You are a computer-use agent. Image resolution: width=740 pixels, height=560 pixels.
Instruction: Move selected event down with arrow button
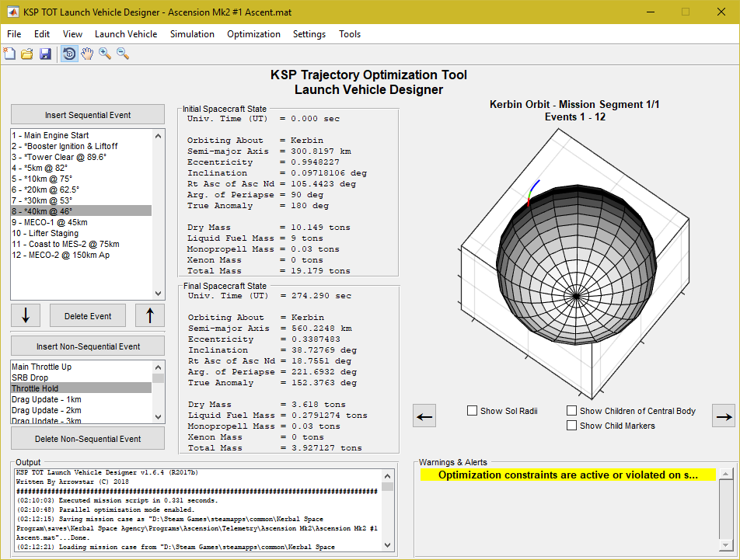(26, 315)
